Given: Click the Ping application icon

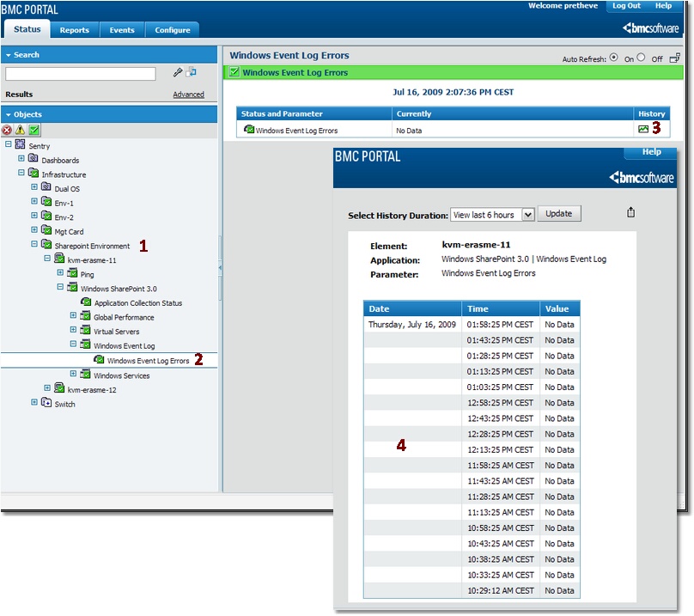Looking at the screenshot, I should (72, 273).
